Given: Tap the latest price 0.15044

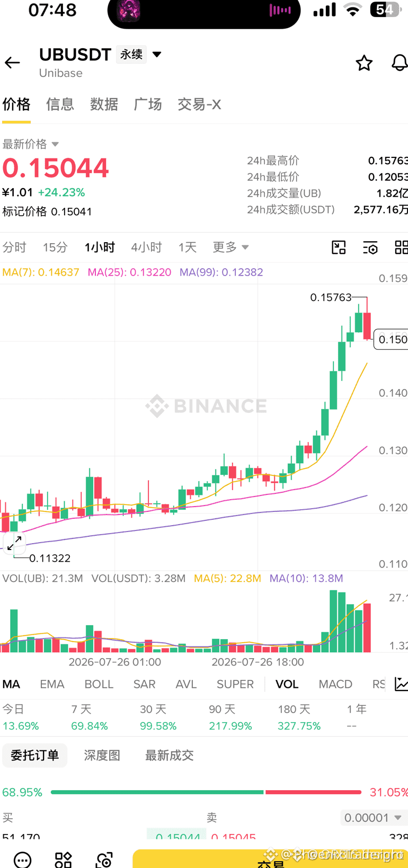Looking at the screenshot, I should 55,168.
